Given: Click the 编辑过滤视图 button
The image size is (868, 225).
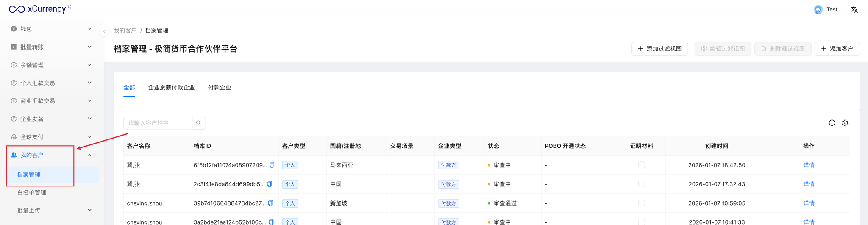Looking at the screenshot, I should coord(723,49).
